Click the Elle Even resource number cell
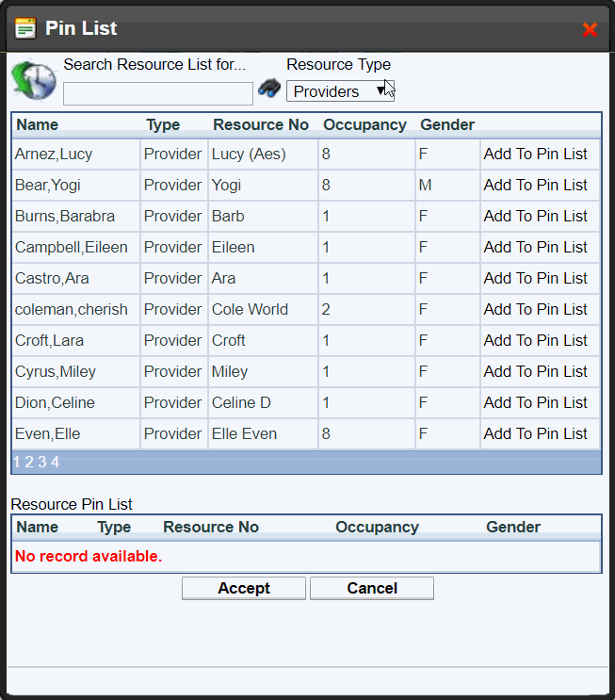 point(263,434)
